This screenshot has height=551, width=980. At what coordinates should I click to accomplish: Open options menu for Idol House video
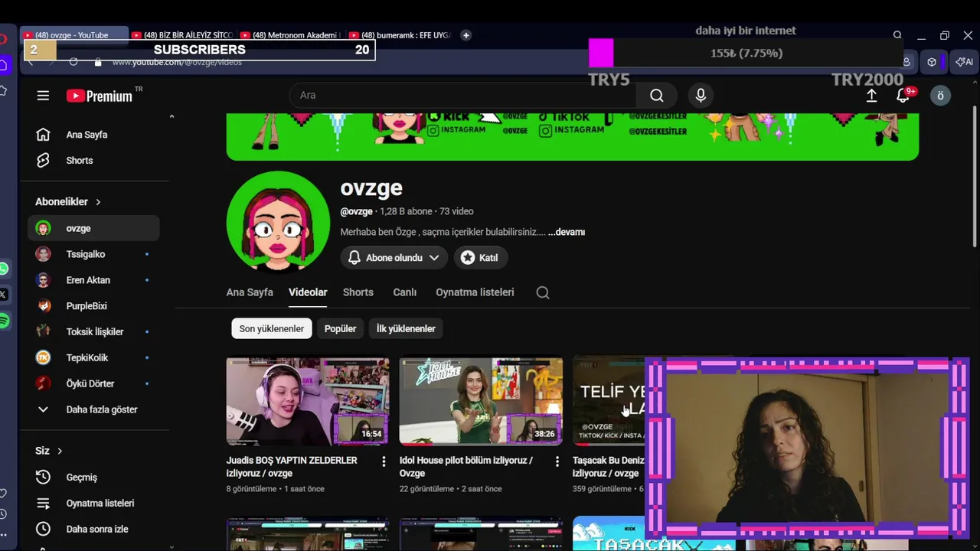(557, 461)
